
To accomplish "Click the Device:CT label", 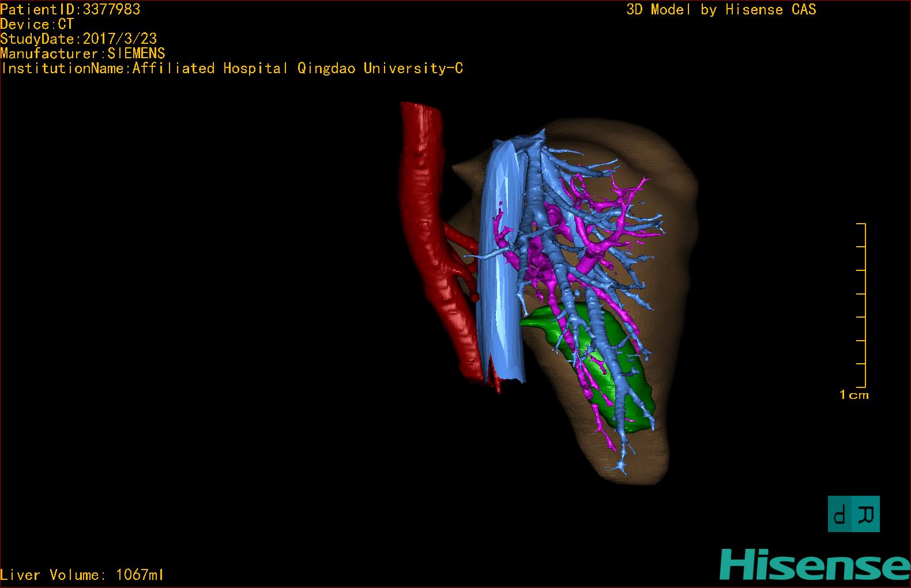I will point(37,24).
